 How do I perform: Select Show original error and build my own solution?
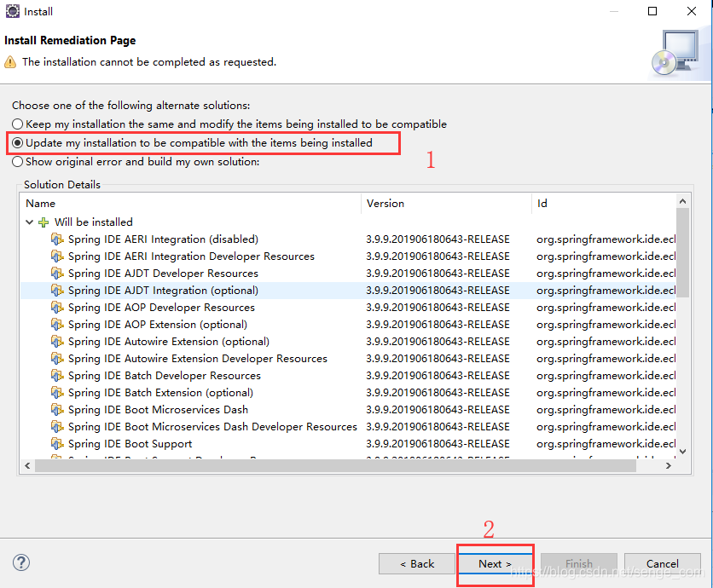(136, 162)
